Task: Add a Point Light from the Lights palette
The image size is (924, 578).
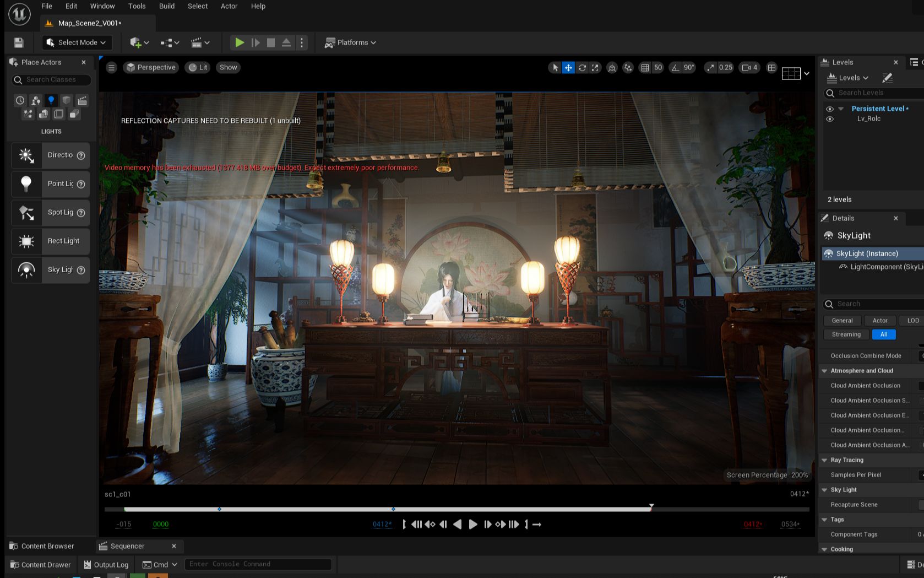Action: (50, 183)
